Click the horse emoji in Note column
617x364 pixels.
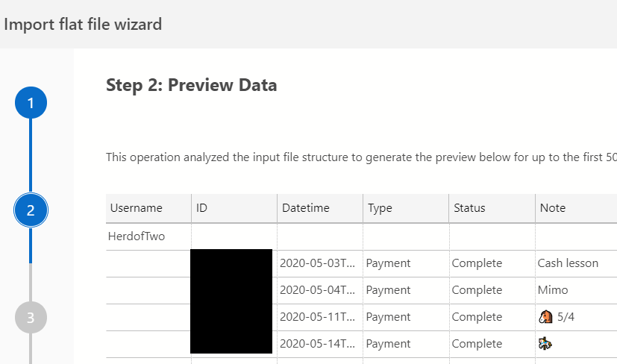(x=546, y=317)
